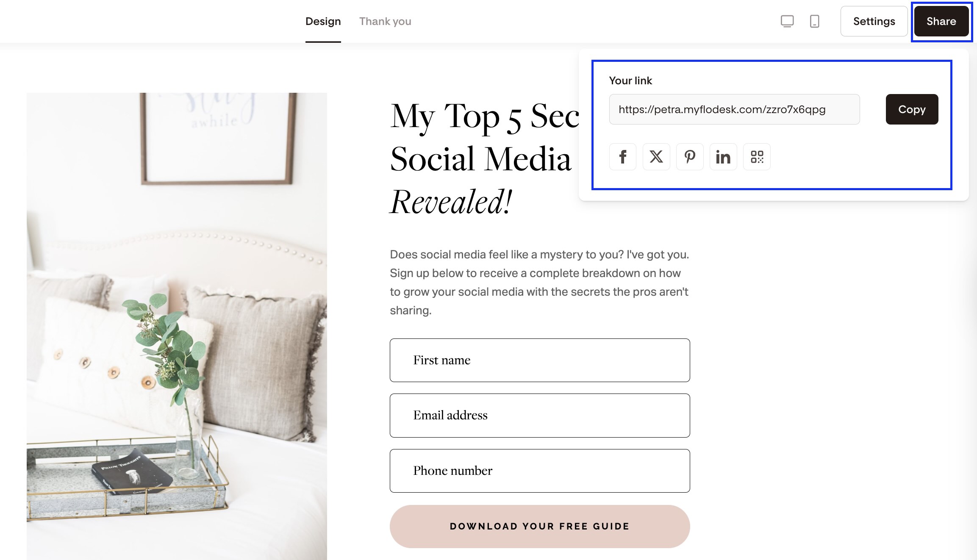
Task: Click the Phone number field
Action: click(539, 471)
